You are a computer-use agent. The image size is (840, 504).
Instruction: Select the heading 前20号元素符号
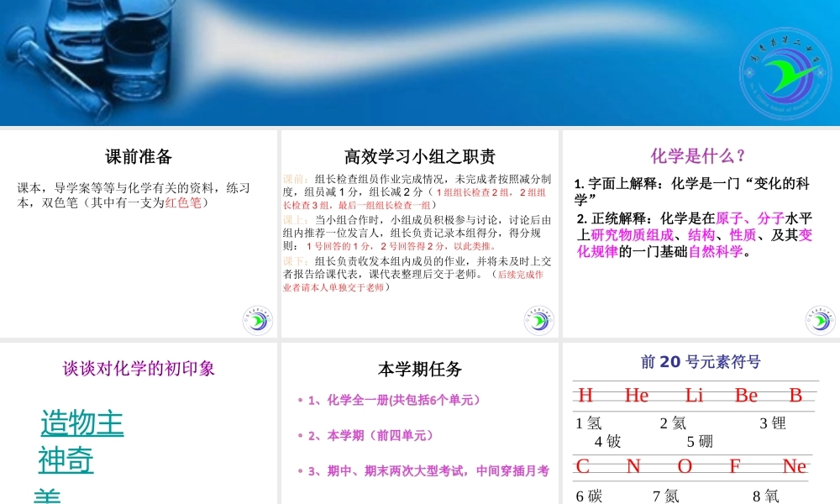tap(701, 362)
